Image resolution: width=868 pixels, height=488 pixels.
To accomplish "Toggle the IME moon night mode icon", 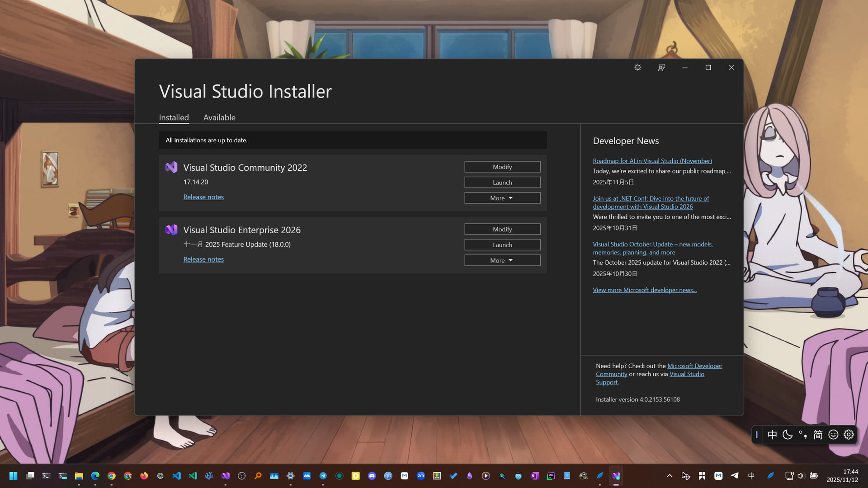I will tap(788, 434).
